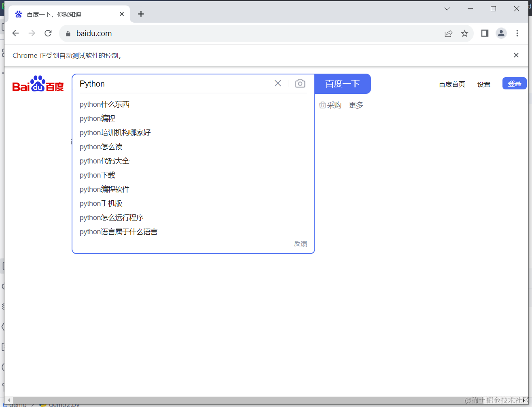This screenshot has height=407, width=532.
Task: Go to 百度首页 link
Action: tap(452, 84)
